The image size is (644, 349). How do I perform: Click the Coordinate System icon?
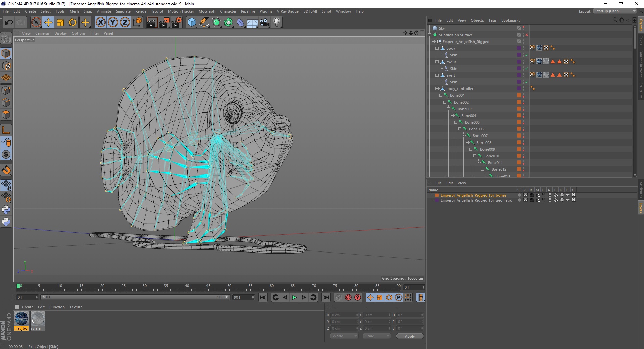(x=137, y=23)
